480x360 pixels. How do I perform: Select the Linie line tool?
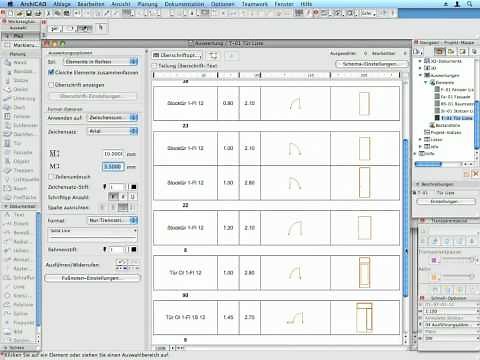18,287
